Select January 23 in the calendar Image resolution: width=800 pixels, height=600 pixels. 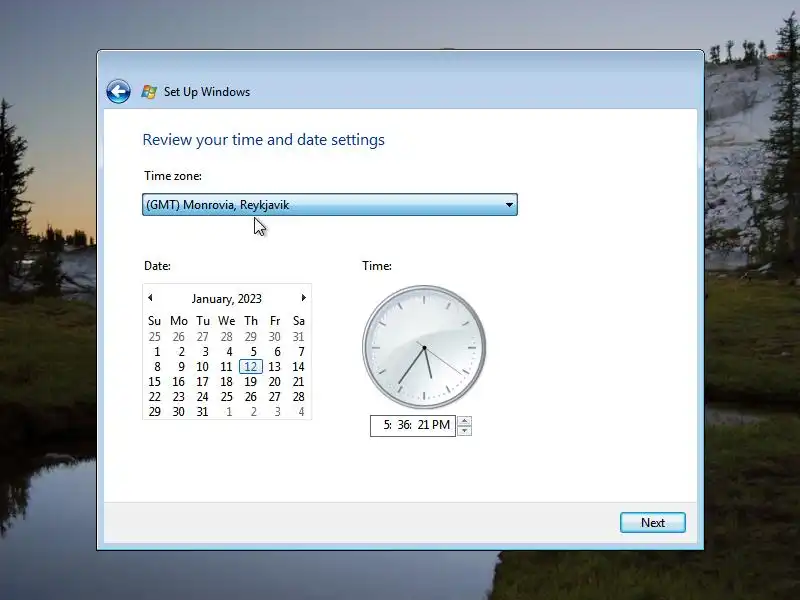[179, 396]
